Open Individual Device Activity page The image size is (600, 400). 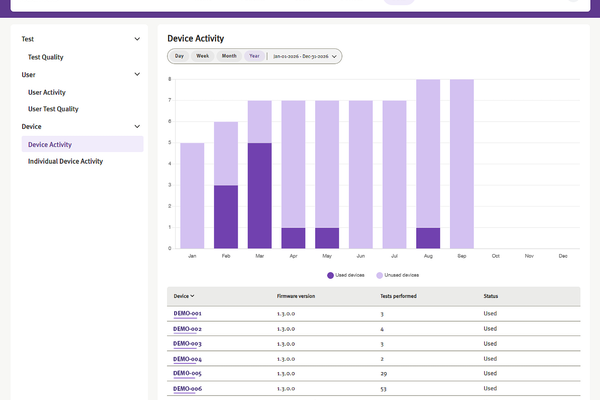pos(65,161)
